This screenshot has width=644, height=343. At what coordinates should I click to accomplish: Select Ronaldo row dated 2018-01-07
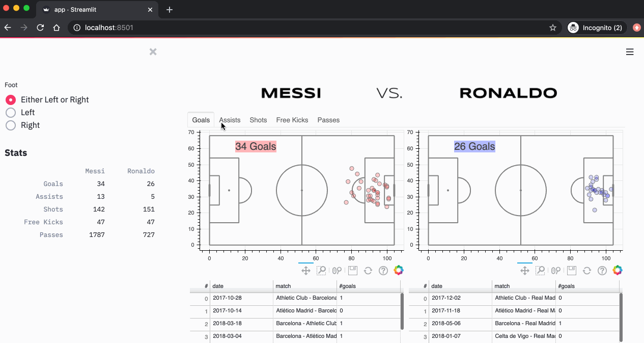(514, 336)
